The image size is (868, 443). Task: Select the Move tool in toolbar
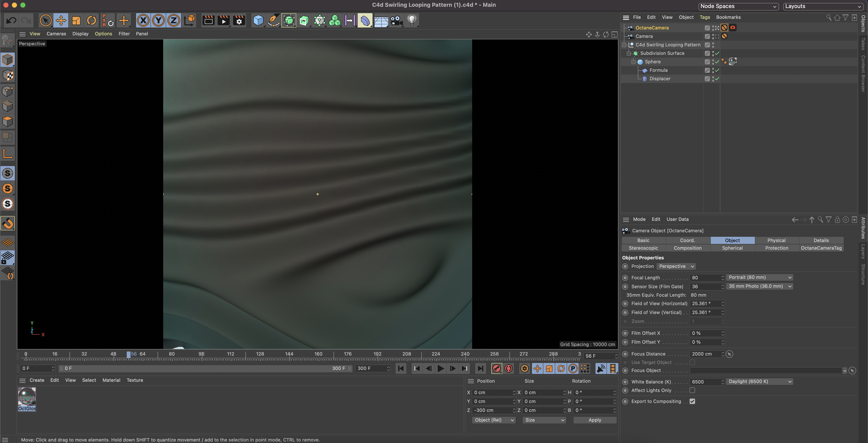[x=61, y=21]
